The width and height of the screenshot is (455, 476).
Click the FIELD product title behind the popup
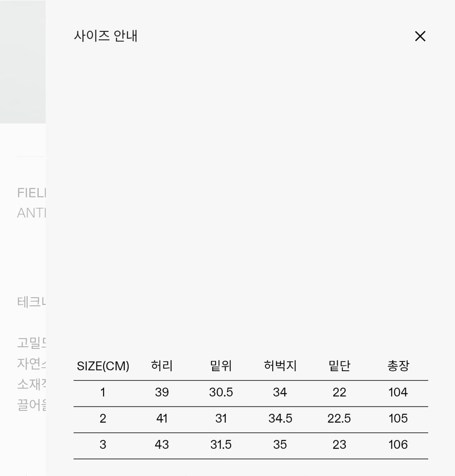click(x=30, y=193)
